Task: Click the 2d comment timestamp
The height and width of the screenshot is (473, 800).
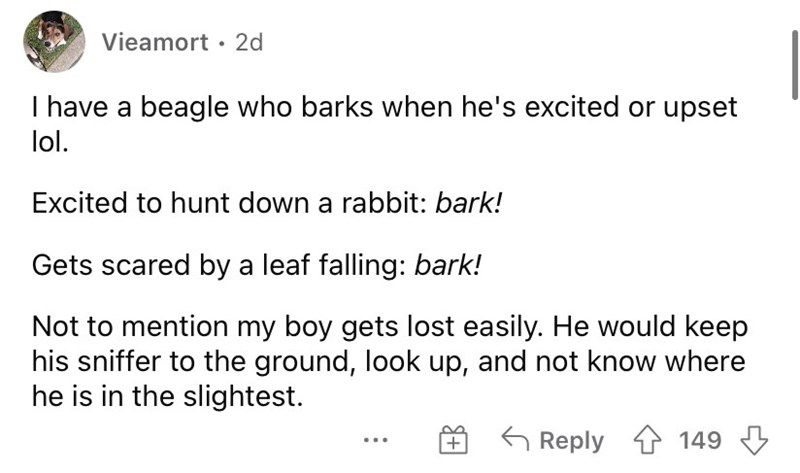Action: (x=249, y=42)
